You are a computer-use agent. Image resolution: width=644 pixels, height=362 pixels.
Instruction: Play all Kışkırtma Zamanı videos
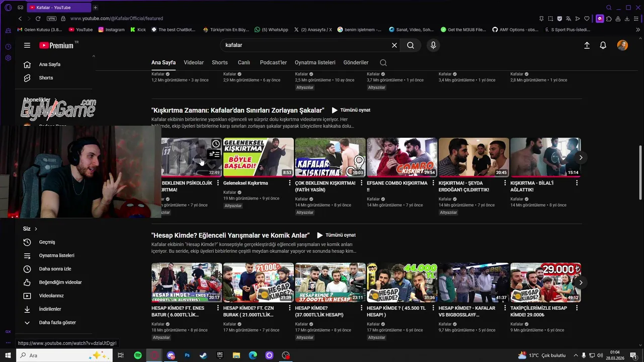(351, 110)
